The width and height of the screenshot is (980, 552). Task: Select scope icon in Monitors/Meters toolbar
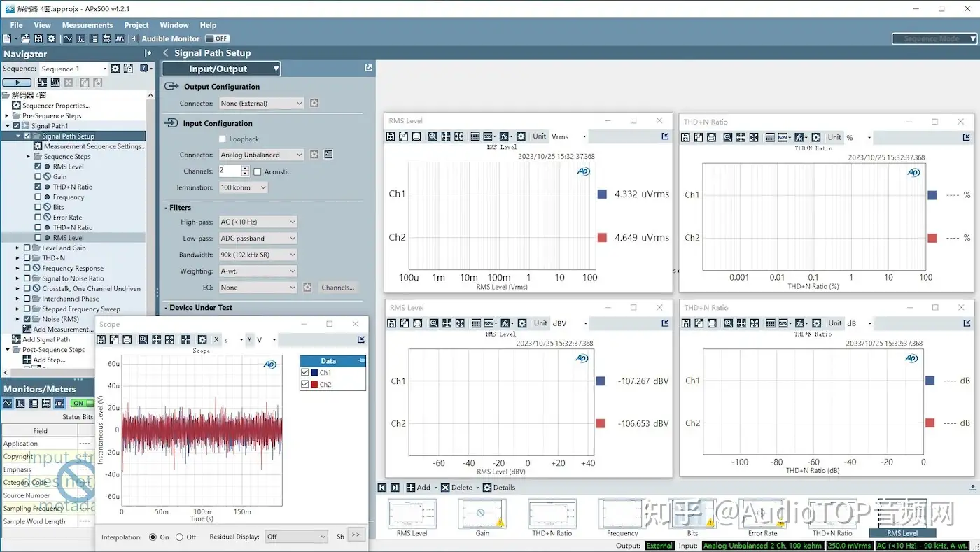pyautogui.click(x=8, y=403)
